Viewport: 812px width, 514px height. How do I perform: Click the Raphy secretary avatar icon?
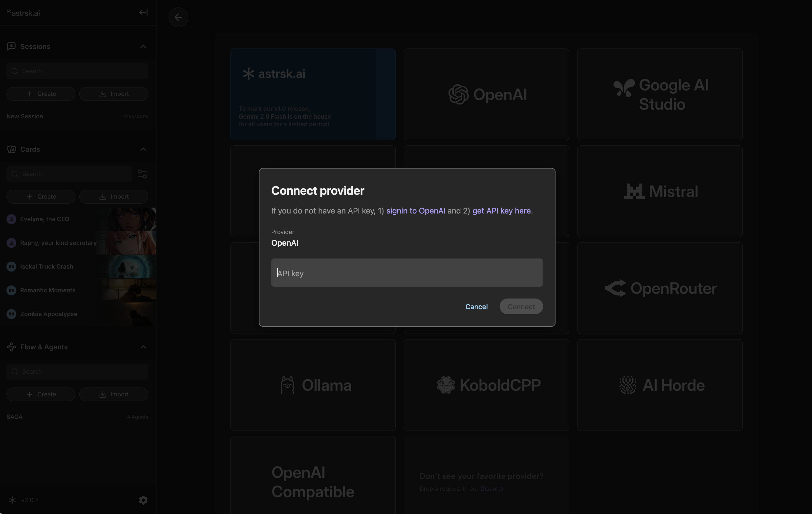11,242
